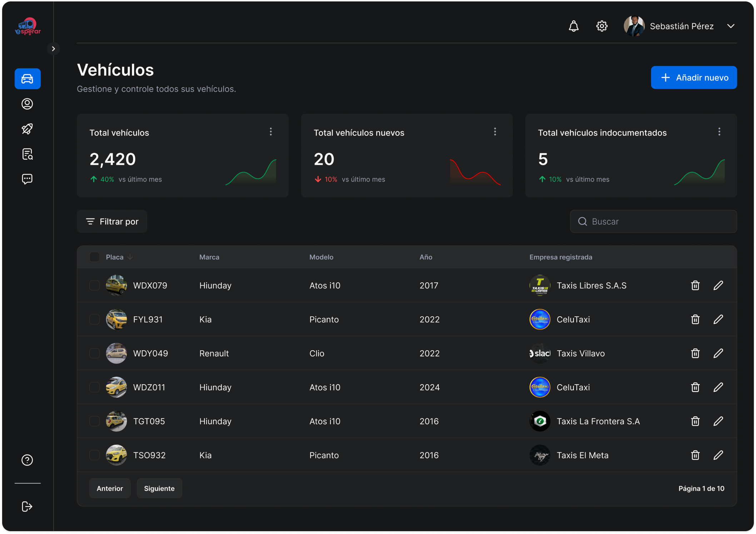This screenshot has width=756, height=534.
Task: Sort table by Placa column
Action: point(119,257)
